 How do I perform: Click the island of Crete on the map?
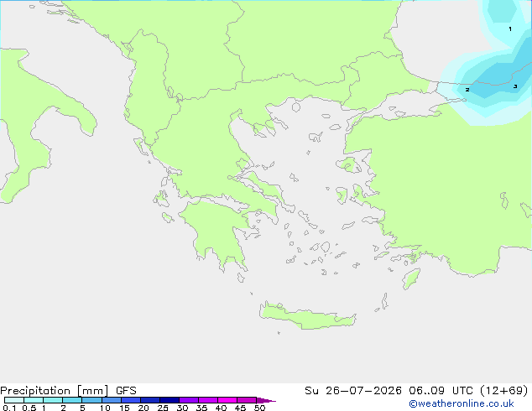(307, 316)
